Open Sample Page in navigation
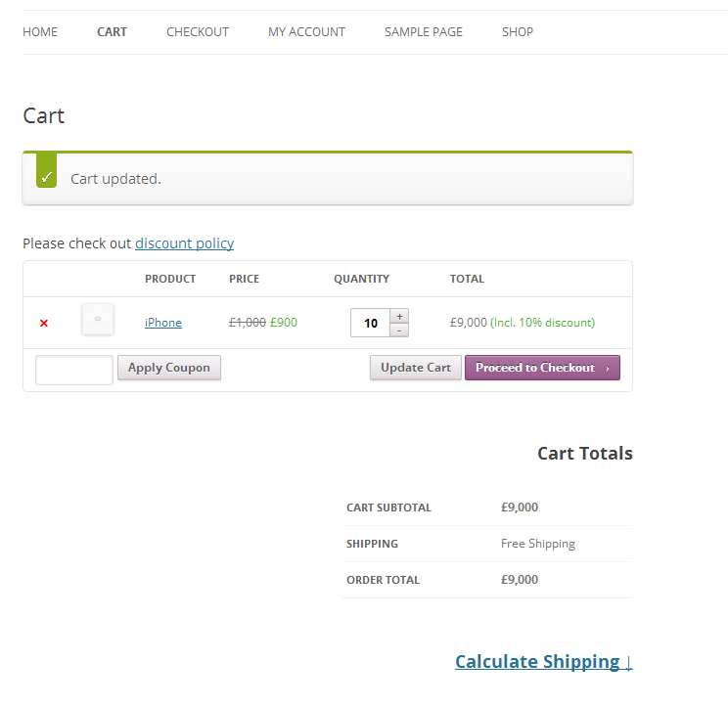 [424, 32]
